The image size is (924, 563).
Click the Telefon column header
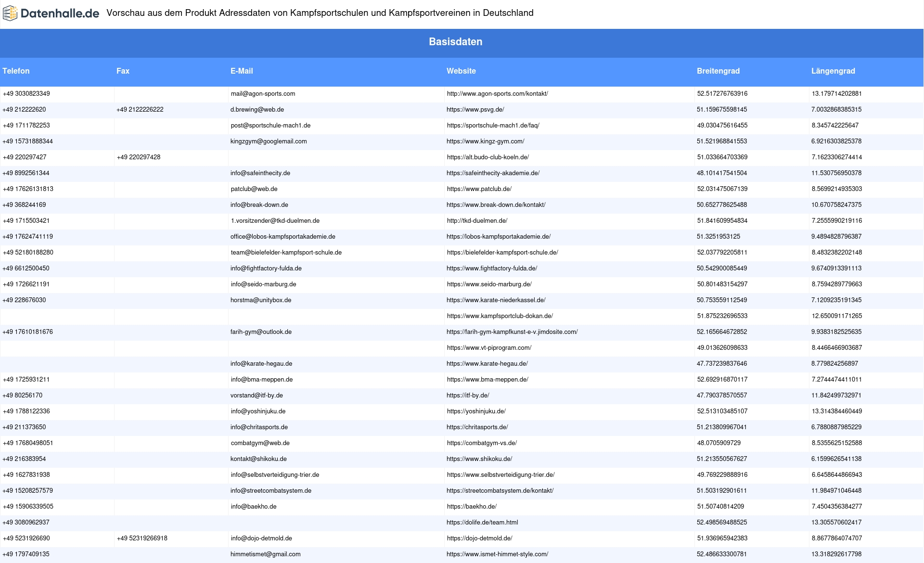pyautogui.click(x=16, y=71)
